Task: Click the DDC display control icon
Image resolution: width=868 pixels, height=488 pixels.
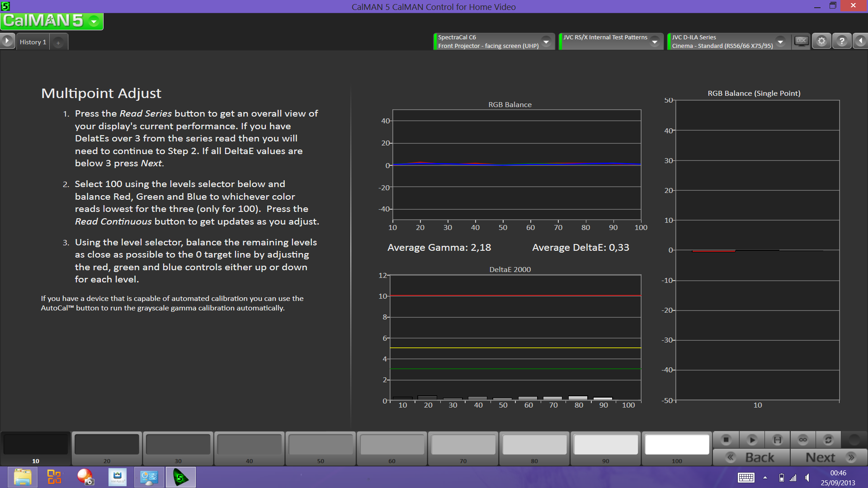Action: [801, 41]
